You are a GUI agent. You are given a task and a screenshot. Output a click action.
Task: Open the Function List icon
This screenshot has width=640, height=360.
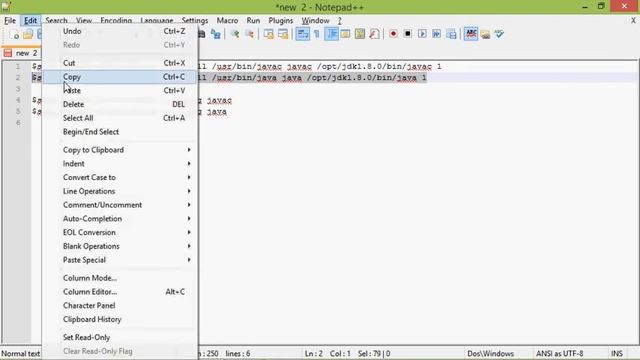374,34
